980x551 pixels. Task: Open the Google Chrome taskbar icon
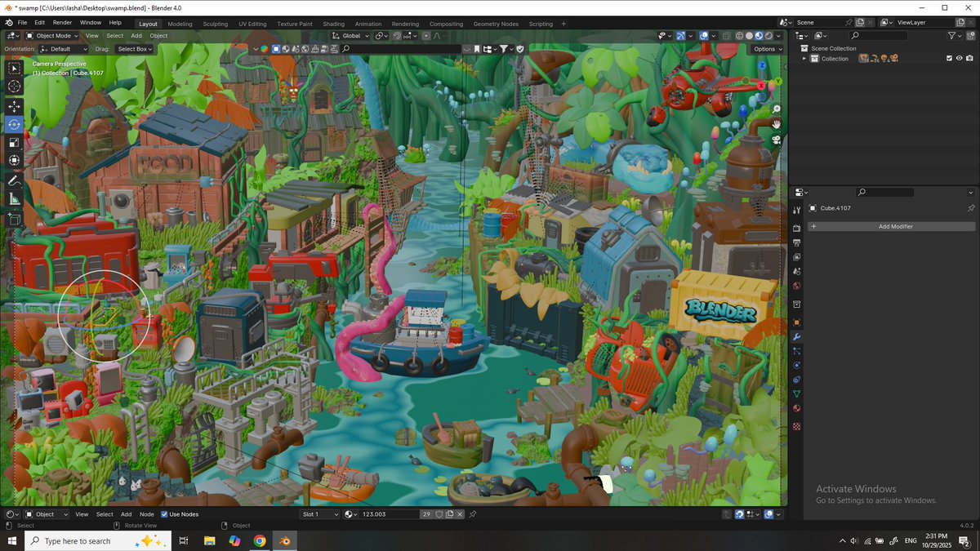(261, 540)
